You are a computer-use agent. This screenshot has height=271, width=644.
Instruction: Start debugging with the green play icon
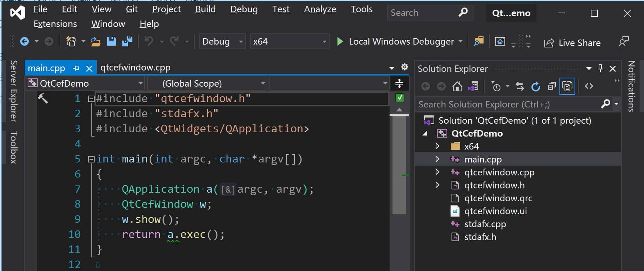pyautogui.click(x=340, y=41)
